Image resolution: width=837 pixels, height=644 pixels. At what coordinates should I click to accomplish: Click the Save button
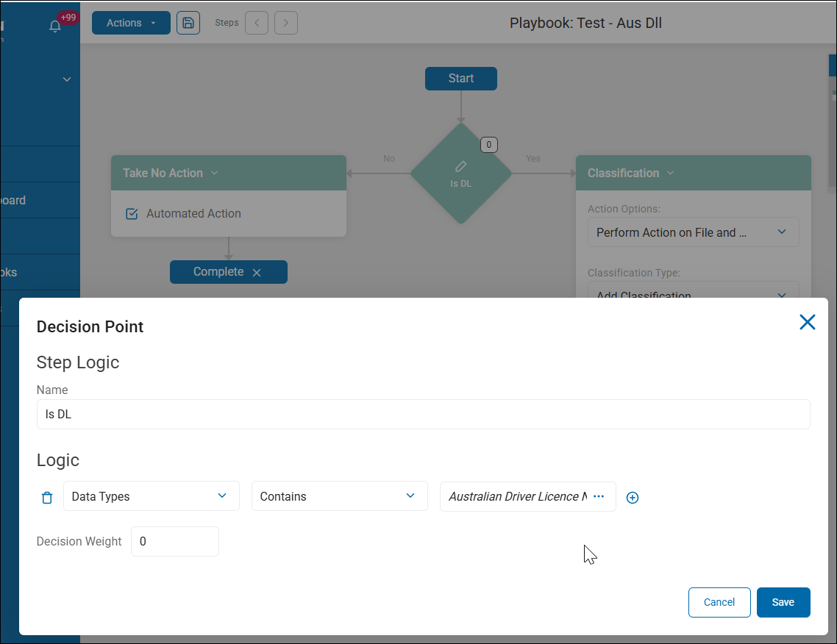783,602
